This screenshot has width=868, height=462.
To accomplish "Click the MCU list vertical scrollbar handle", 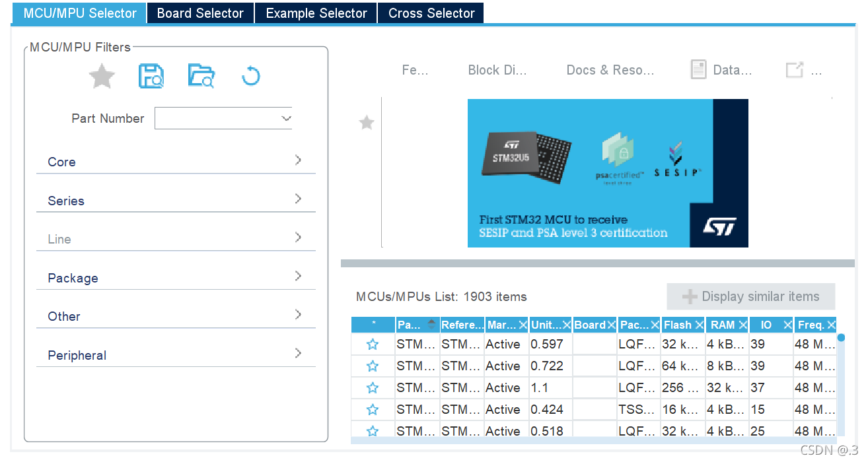I will [841, 337].
